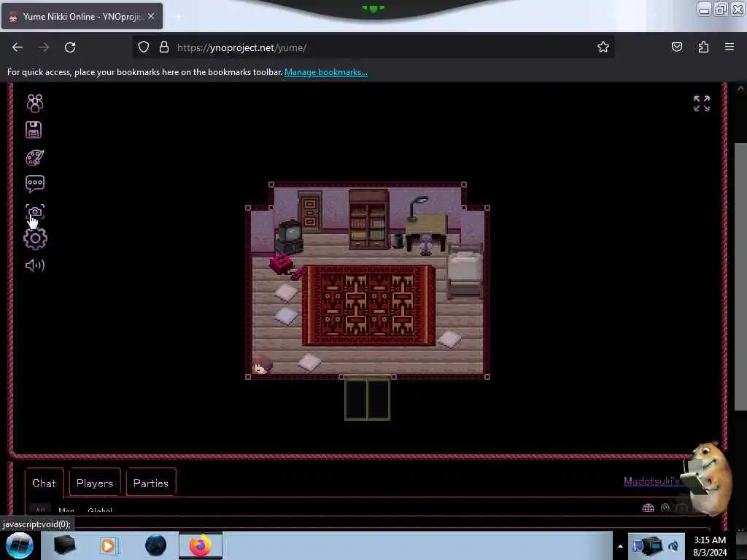Open the Pocket save icon
Screen dimensions: 747x560
tap(676, 47)
